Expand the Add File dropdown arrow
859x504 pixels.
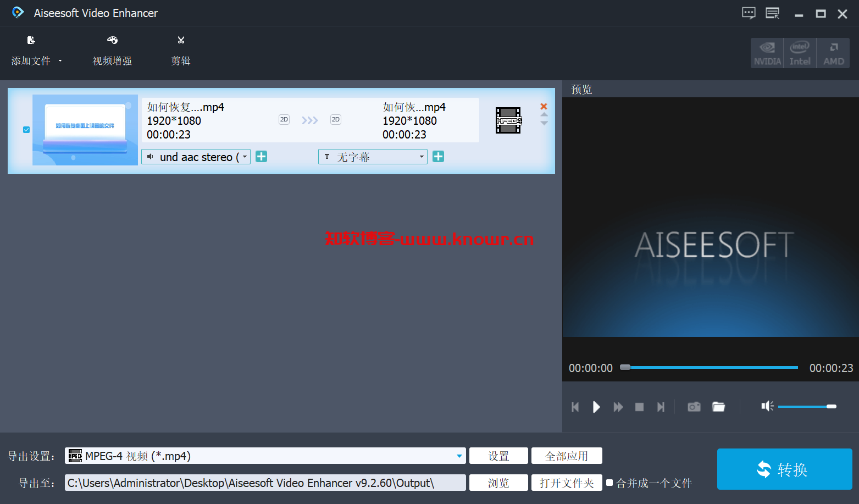click(60, 61)
